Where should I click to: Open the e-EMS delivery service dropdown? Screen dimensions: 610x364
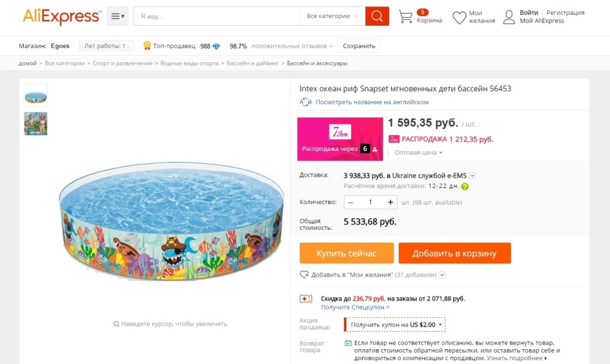(473, 175)
